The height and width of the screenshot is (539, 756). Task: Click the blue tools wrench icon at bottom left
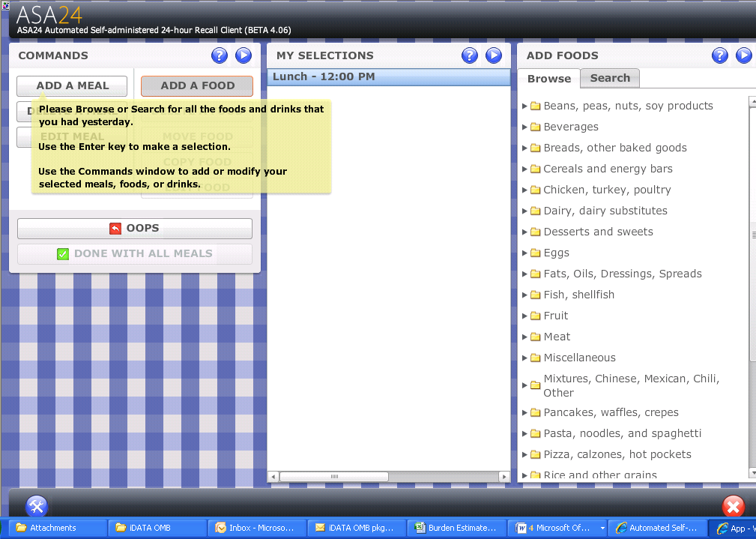(x=37, y=506)
